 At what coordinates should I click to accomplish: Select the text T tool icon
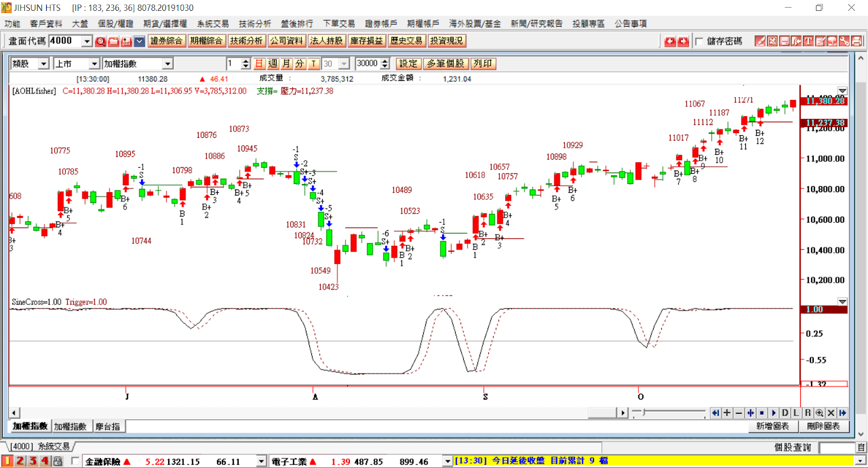(808, 41)
